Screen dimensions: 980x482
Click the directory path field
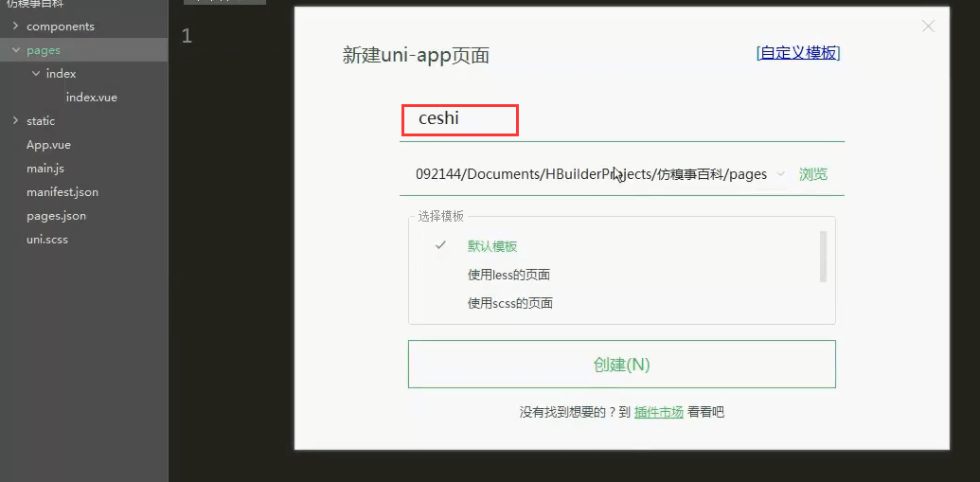[591, 174]
